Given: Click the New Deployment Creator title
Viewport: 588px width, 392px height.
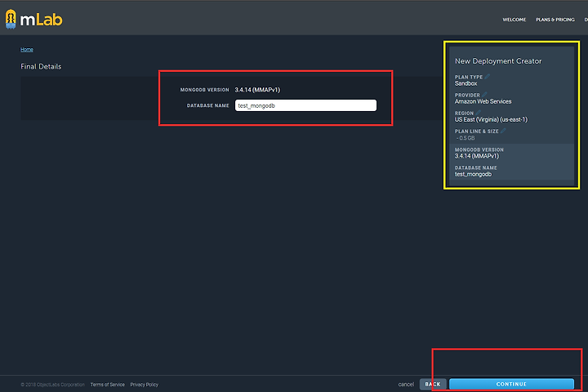Looking at the screenshot, I should (498, 61).
